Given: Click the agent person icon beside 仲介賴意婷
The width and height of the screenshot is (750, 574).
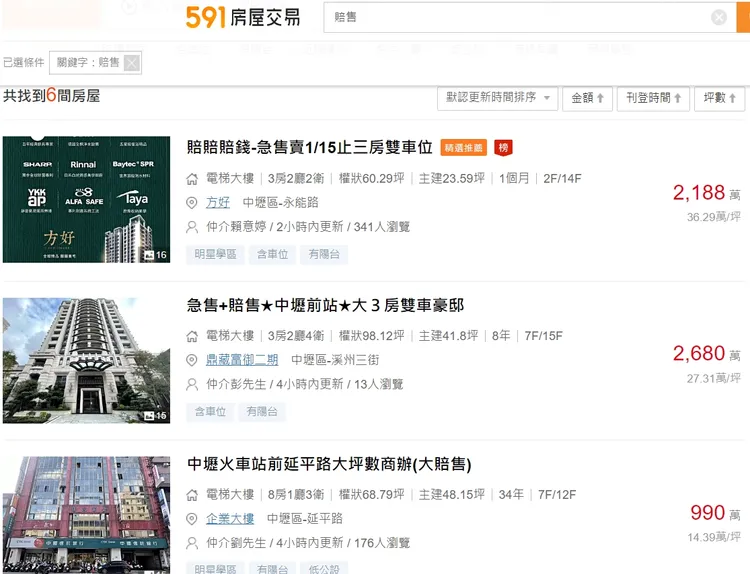Looking at the screenshot, I should click(192, 227).
